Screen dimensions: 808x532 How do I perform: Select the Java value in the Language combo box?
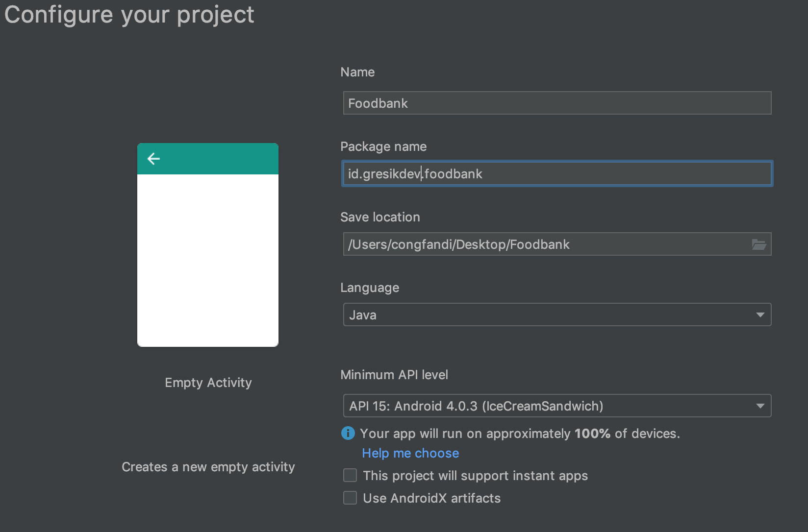coord(363,315)
